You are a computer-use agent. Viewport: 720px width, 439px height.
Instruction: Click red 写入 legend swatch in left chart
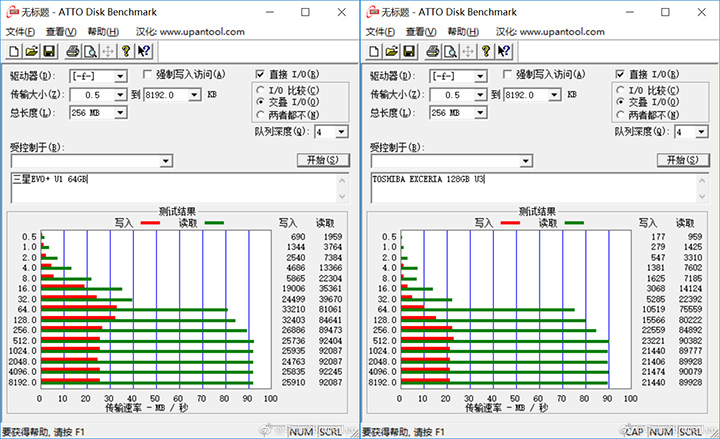[150, 223]
